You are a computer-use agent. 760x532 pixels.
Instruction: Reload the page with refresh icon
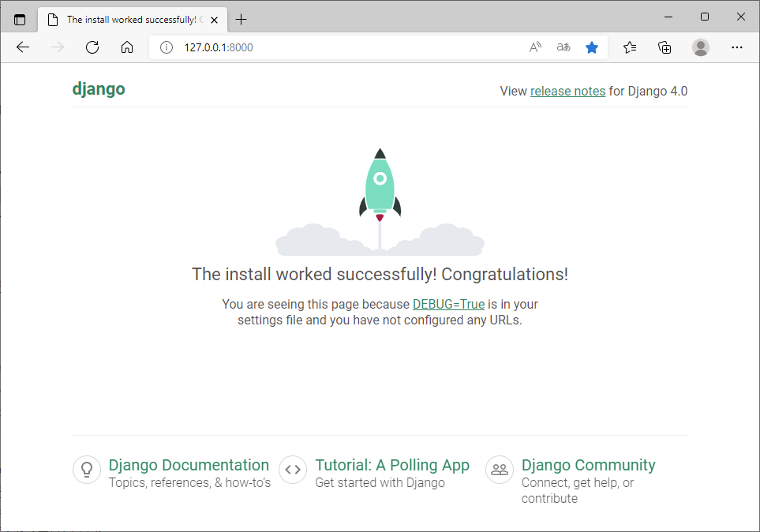tap(92, 47)
